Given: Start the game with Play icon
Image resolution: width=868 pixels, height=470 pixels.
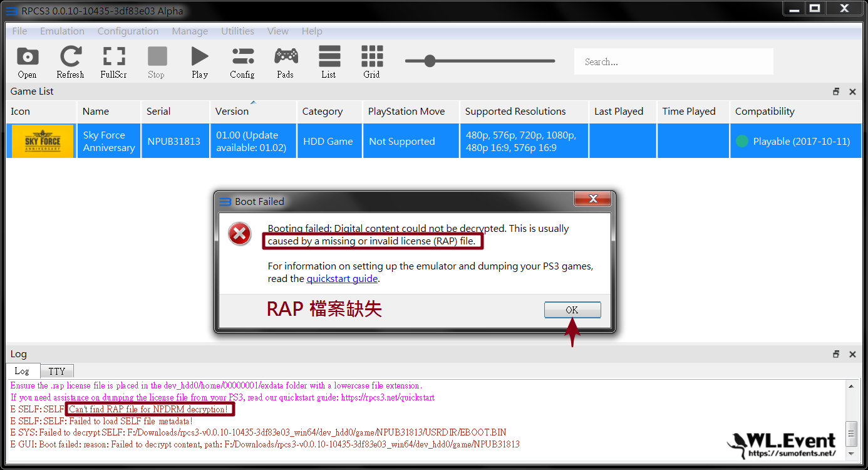Looking at the screenshot, I should (200, 62).
